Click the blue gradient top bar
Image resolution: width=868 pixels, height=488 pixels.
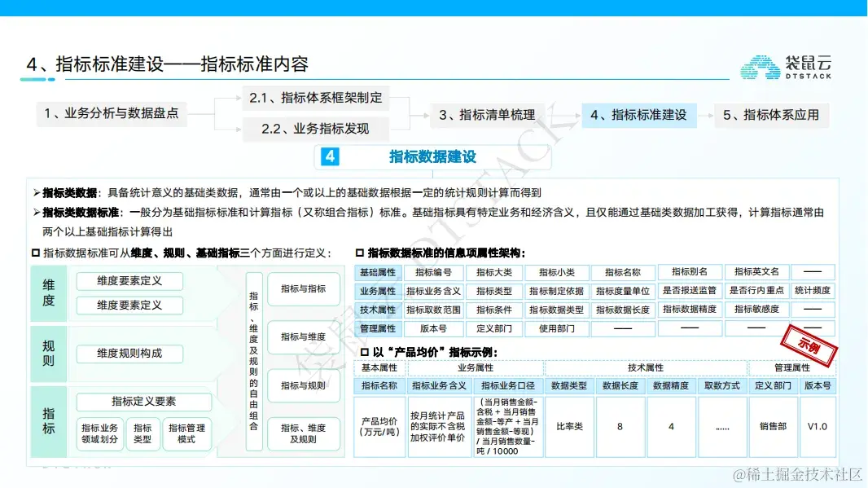(x=434, y=7)
